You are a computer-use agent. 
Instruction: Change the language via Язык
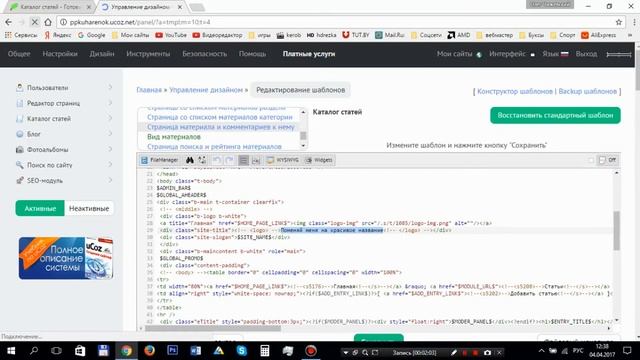(555, 54)
